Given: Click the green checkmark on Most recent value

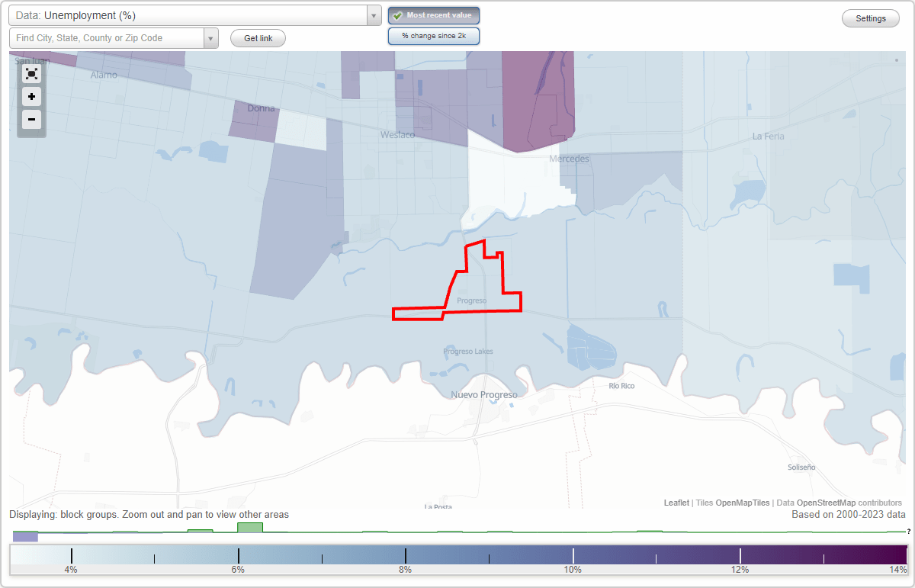Looking at the screenshot, I should (x=397, y=14).
